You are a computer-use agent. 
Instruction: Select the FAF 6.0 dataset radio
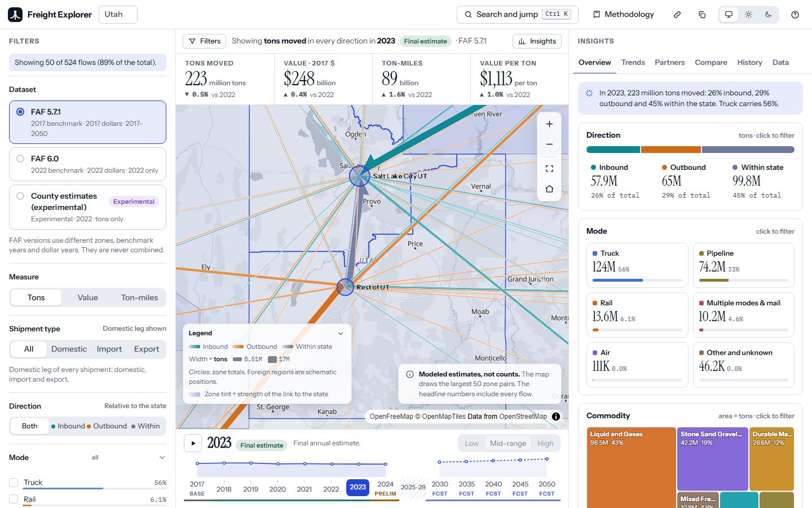[20, 159]
